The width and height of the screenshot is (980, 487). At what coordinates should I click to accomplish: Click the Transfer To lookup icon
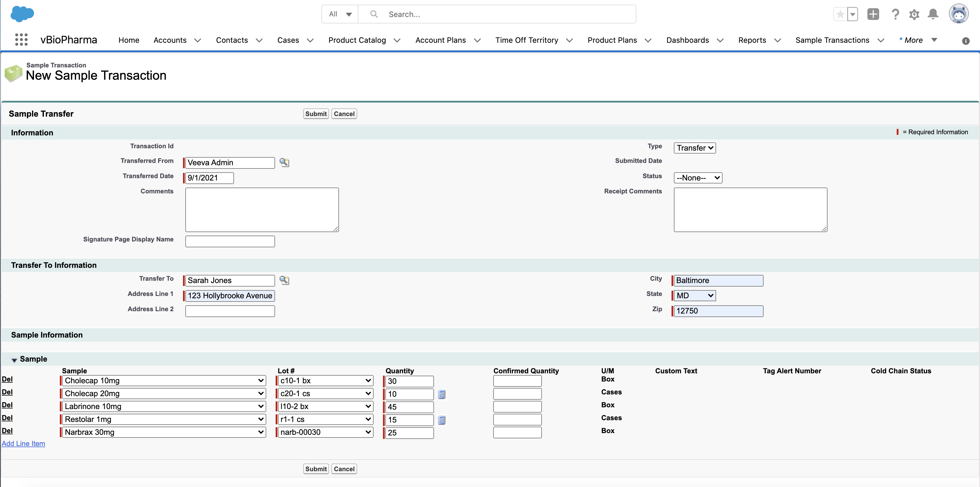[x=284, y=280]
